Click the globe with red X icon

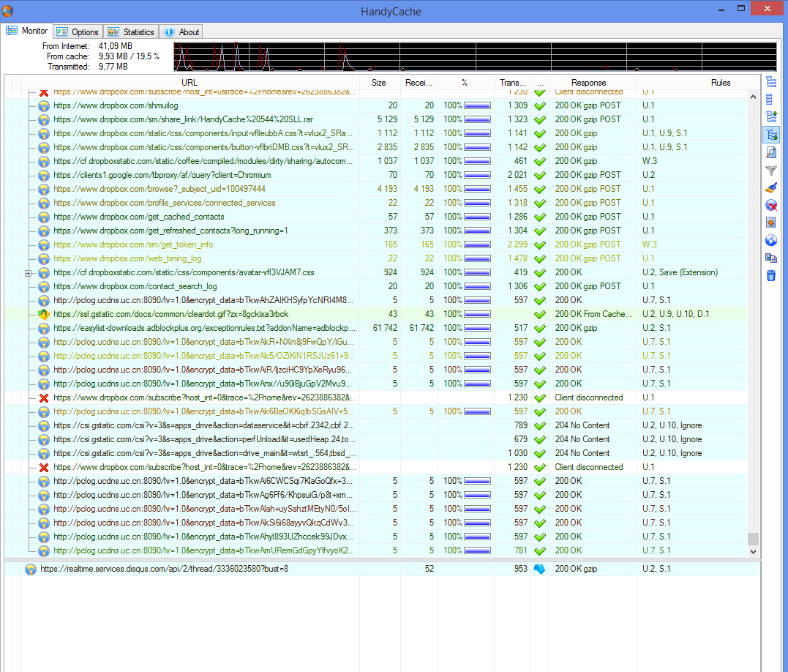[x=771, y=205]
